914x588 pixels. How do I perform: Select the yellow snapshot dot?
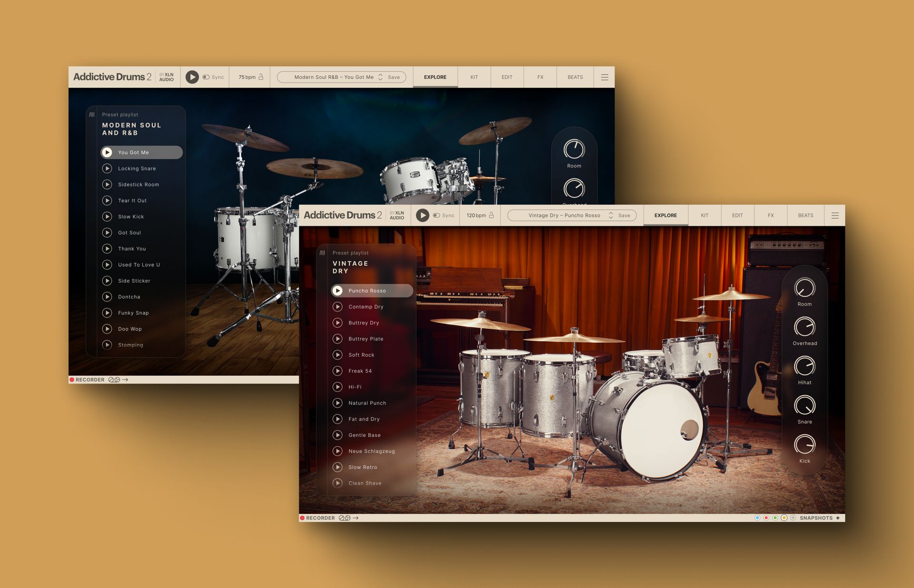click(784, 518)
